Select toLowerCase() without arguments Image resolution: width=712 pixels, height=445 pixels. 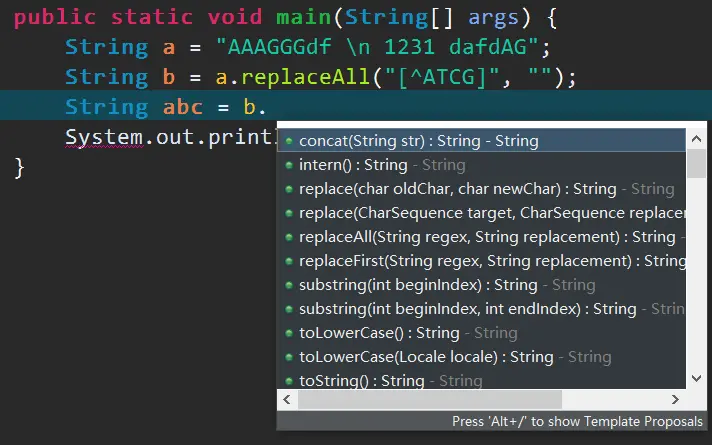click(x=481, y=333)
